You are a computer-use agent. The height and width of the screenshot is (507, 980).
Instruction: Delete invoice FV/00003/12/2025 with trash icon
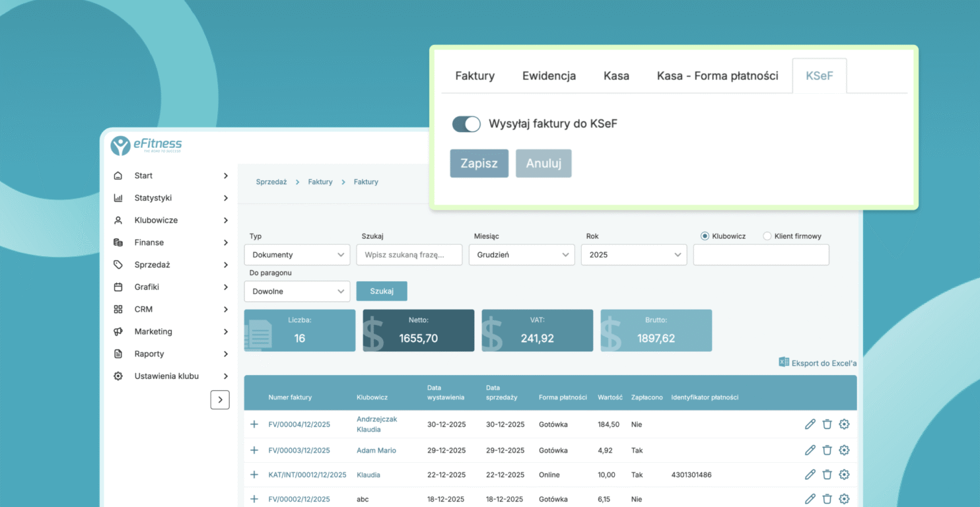pyautogui.click(x=827, y=450)
